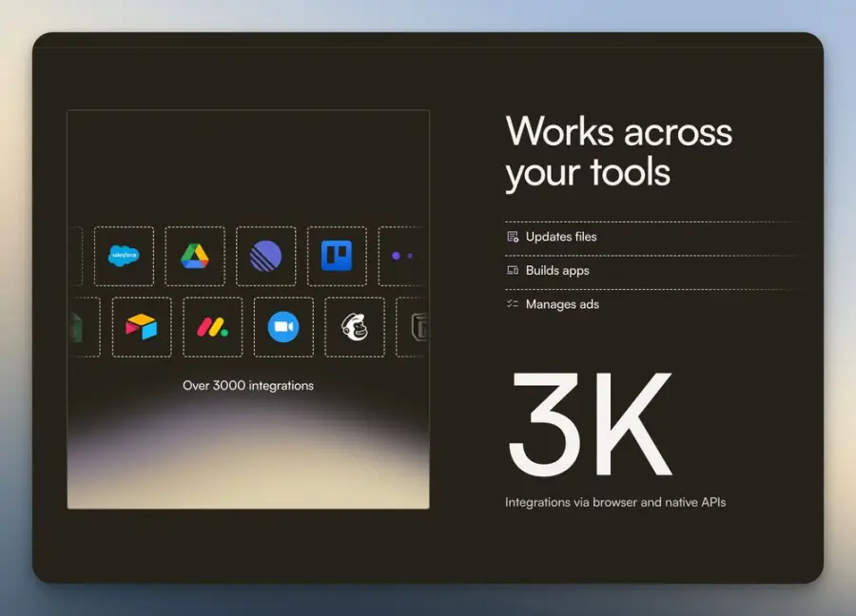Select the Airtable icon
Viewport: 856px width, 616px height.
(x=142, y=327)
